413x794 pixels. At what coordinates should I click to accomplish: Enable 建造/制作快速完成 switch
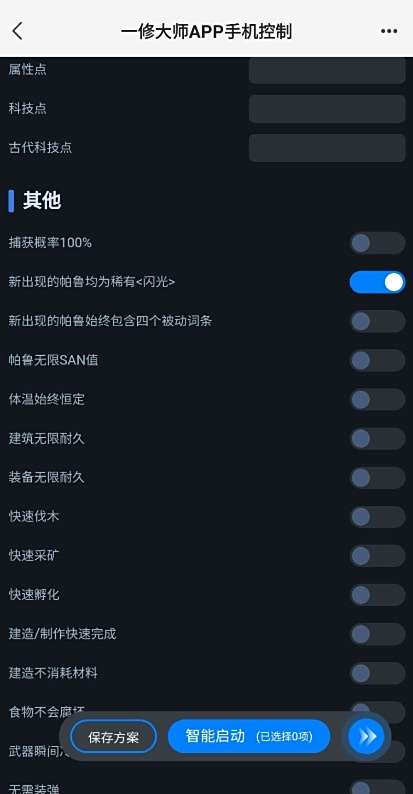(x=377, y=634)
